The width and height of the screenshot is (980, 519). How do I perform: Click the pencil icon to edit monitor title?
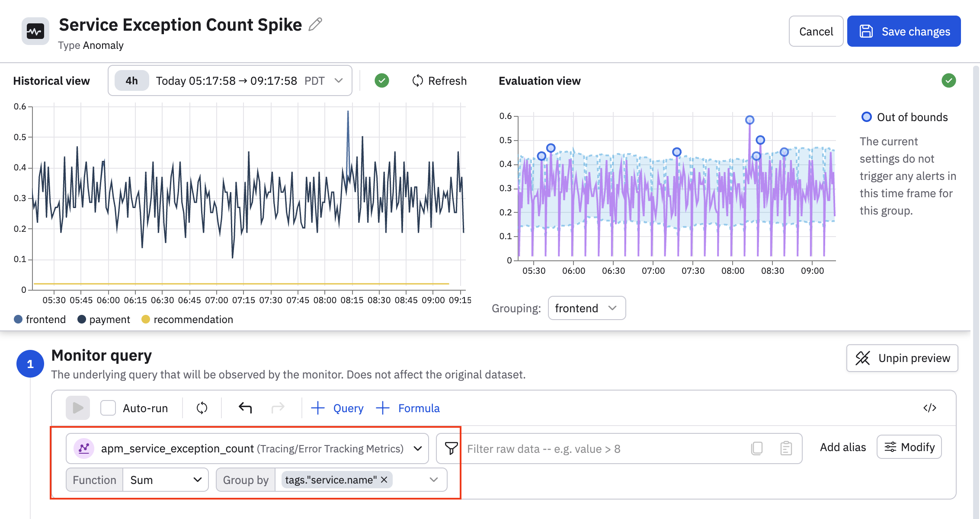(315, 25)
